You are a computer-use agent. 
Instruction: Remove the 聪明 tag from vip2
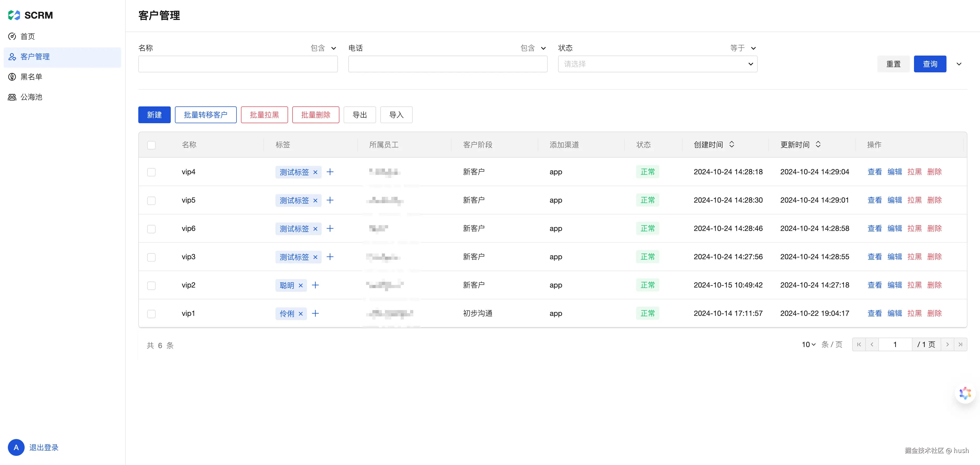[301, 285]
